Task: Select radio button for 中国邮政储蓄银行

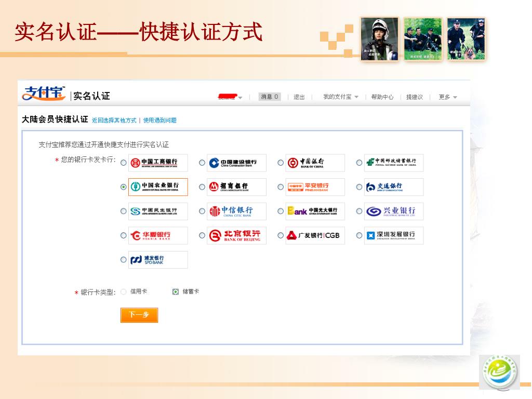Action: tap(360, 163)
